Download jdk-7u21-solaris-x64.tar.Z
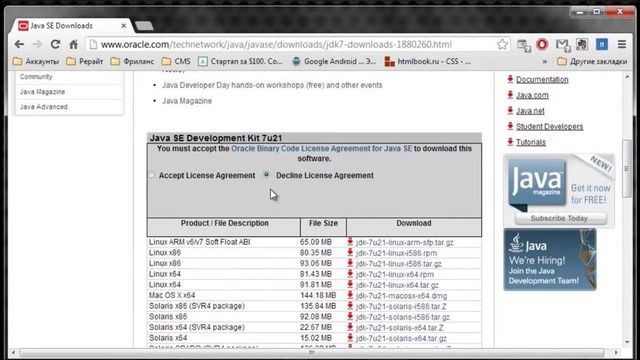640x360 pixels. (x=400, y=327)
